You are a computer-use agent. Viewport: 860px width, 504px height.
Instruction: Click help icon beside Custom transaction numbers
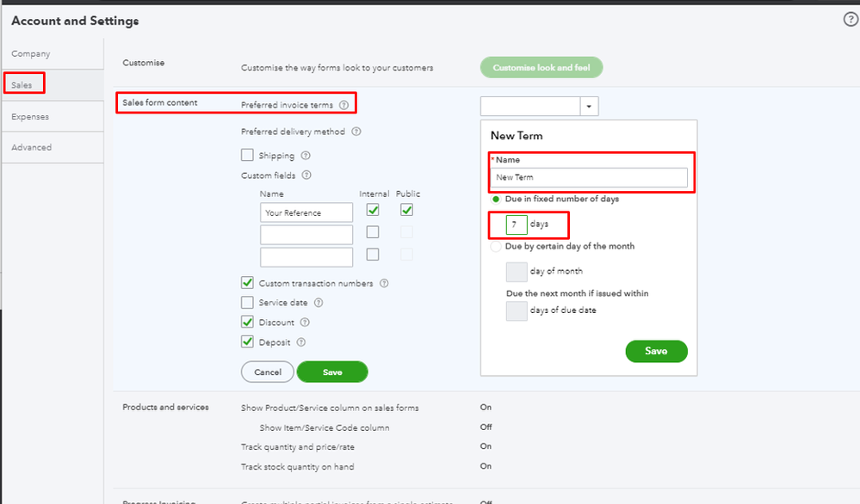384,283
